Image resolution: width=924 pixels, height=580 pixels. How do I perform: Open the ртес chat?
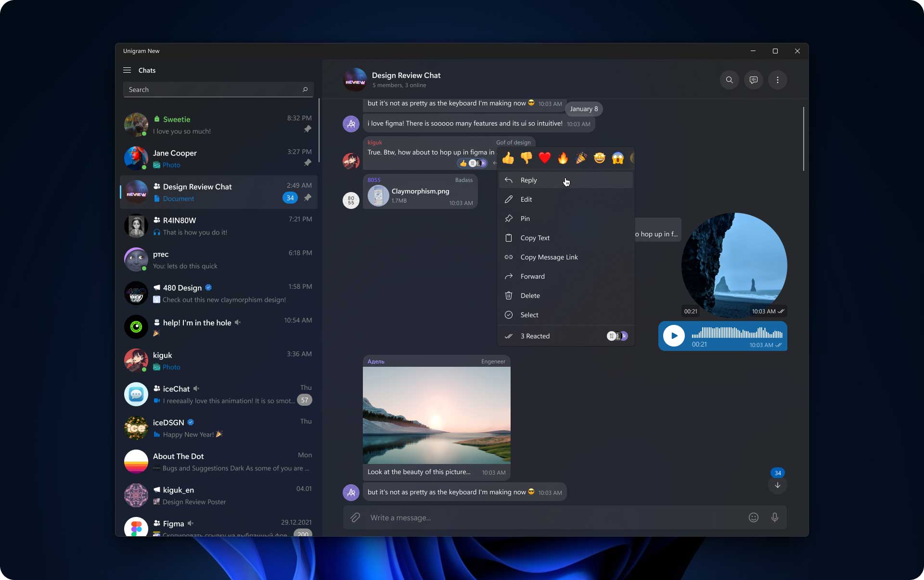[218, 259]
